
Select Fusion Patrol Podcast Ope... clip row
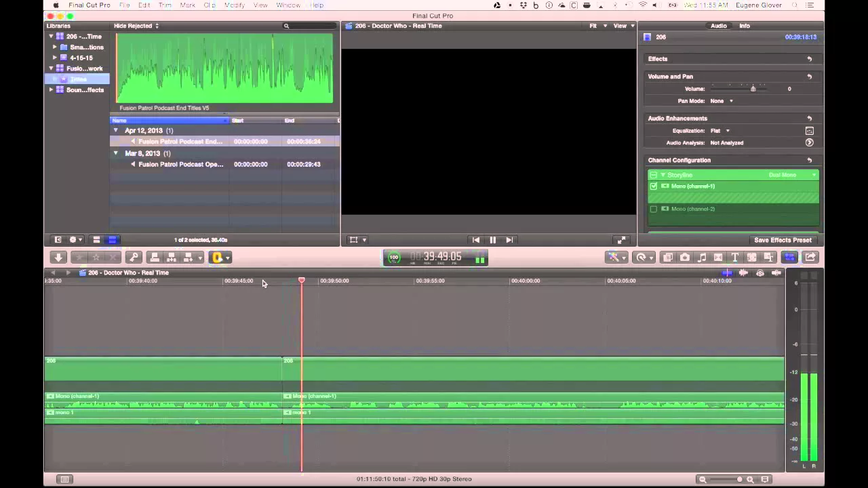(224, 164)
